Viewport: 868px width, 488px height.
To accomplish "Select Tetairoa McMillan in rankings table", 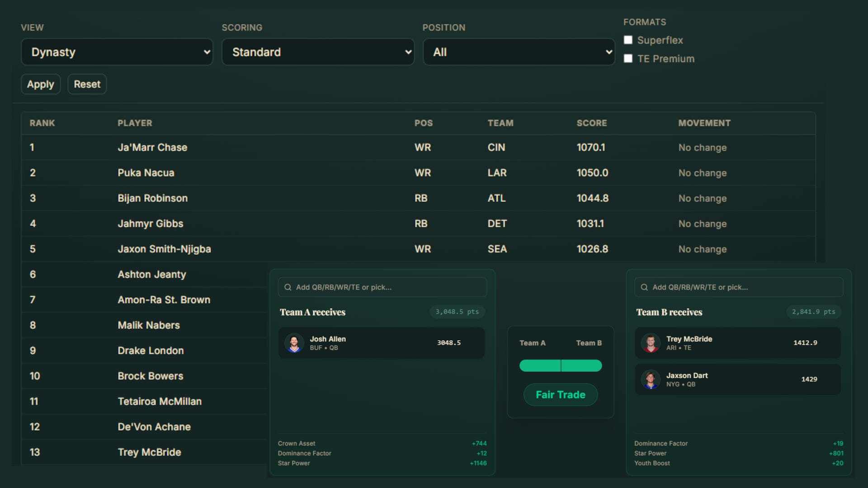I will 160,401.
